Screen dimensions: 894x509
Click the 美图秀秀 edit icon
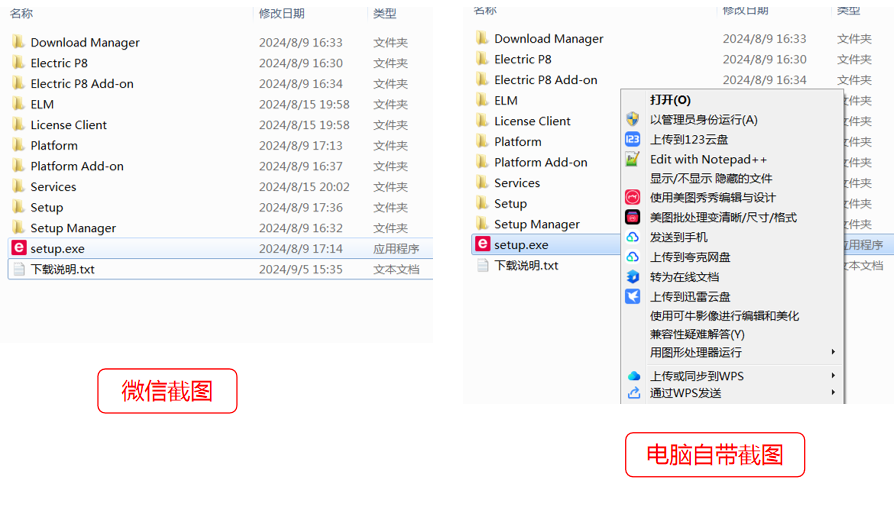pyautogui.click(x=632, y=197)
